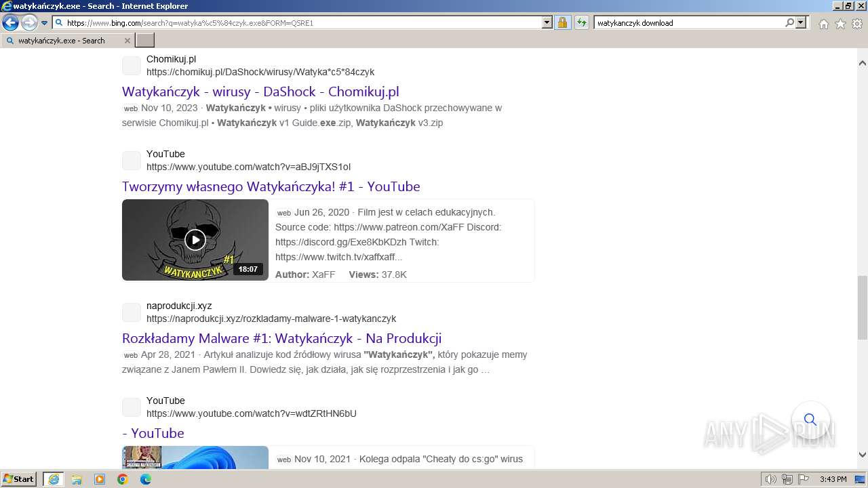Open Favorites star icon
This screenshot has height=488, width=868.
tap(840, 24)
